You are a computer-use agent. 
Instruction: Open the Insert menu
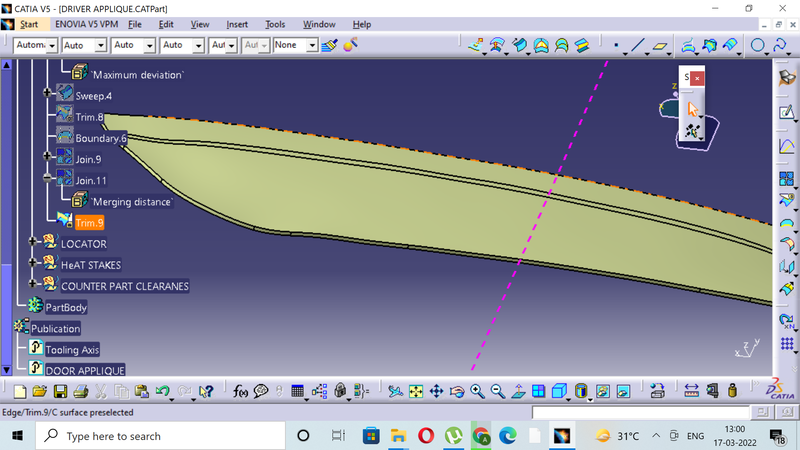tap(237, 24)
